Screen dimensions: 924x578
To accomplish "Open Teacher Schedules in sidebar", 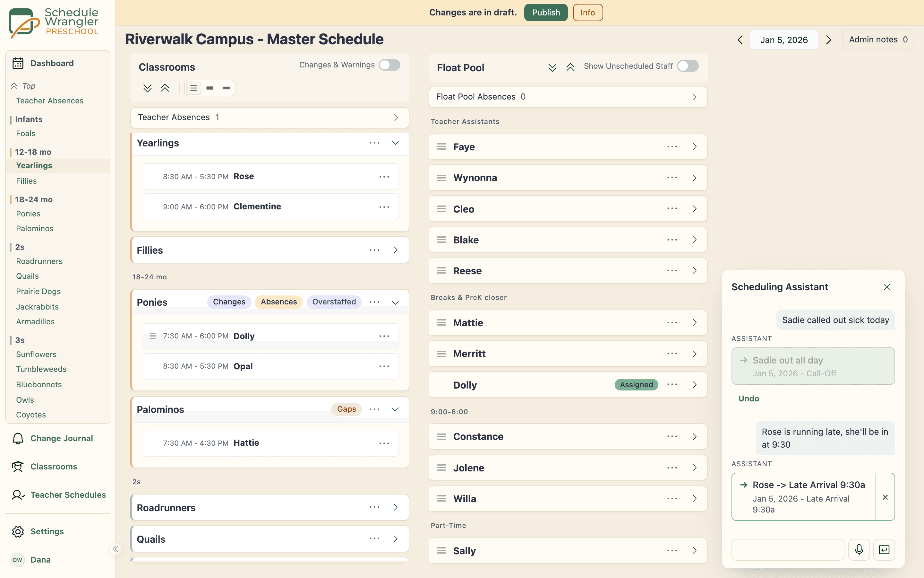I will click(58, 495).
